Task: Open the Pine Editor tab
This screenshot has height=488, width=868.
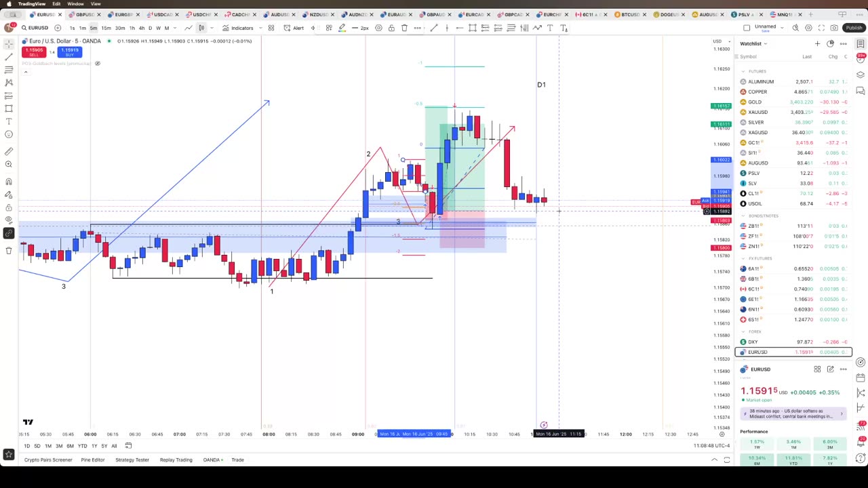Action: (x=93, y=460)
